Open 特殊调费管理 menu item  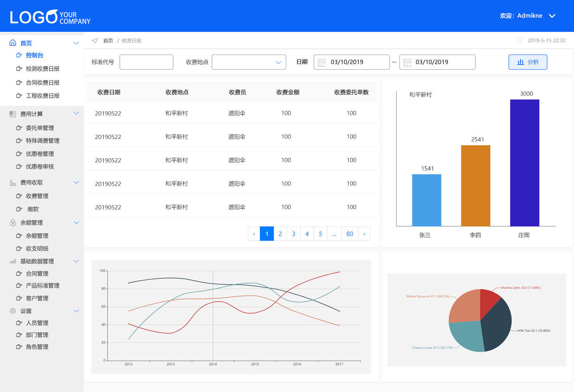(43, 141)
